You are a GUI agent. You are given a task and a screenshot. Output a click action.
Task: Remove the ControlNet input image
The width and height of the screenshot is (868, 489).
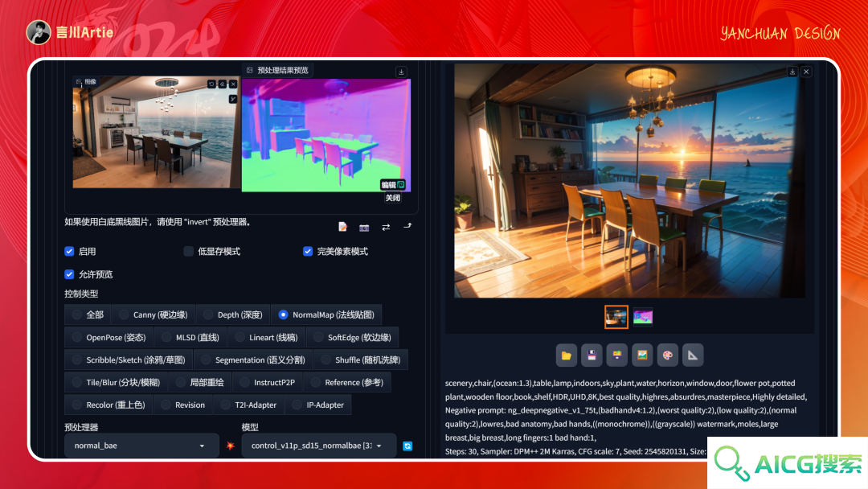(x=233, y=84)
